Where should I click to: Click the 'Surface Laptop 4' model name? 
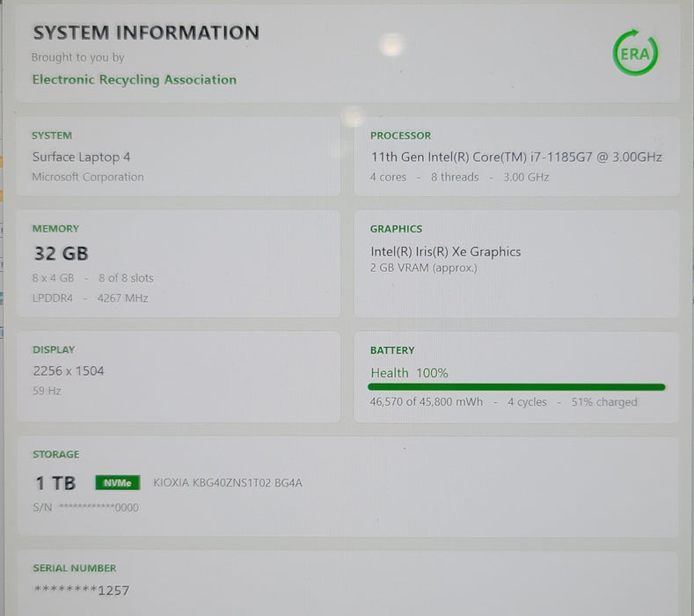(81, 158)
